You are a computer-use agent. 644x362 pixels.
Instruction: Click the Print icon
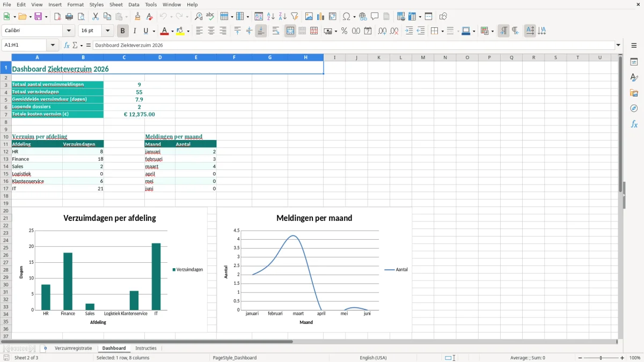click(69, 17)
